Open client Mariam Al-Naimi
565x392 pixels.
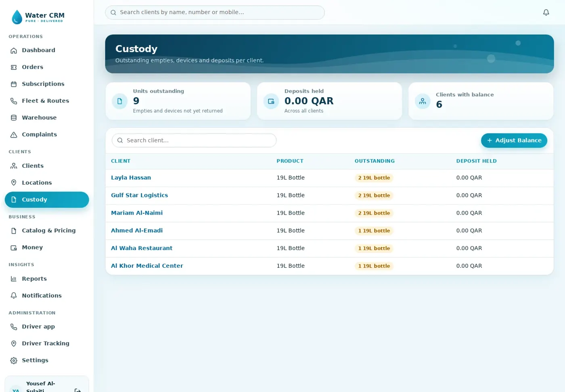point(137,213)
